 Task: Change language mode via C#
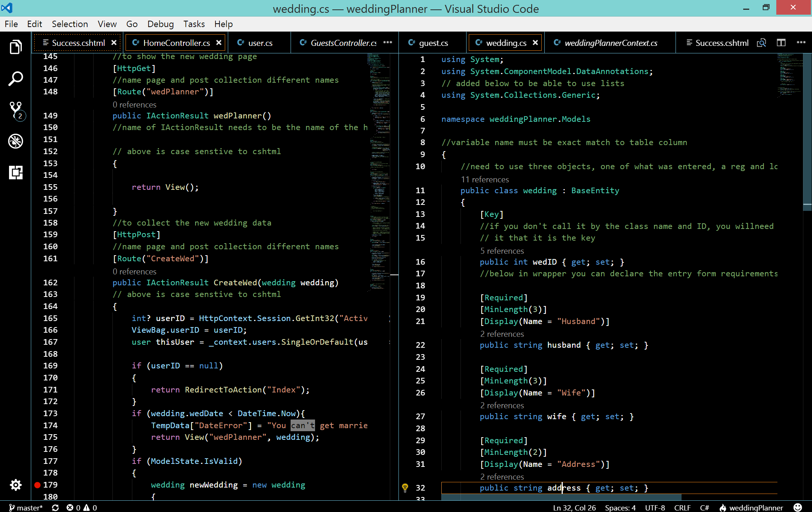click(x=704, y=507)
